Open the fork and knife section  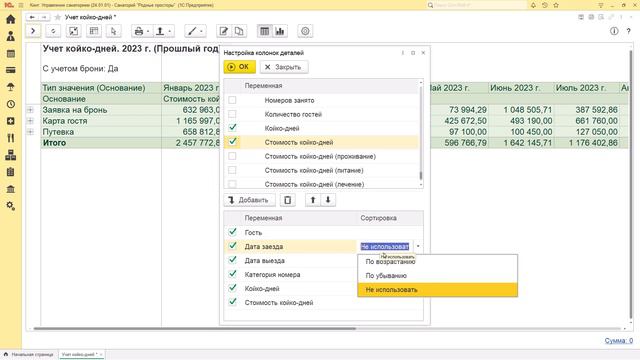tap(11, 138)
